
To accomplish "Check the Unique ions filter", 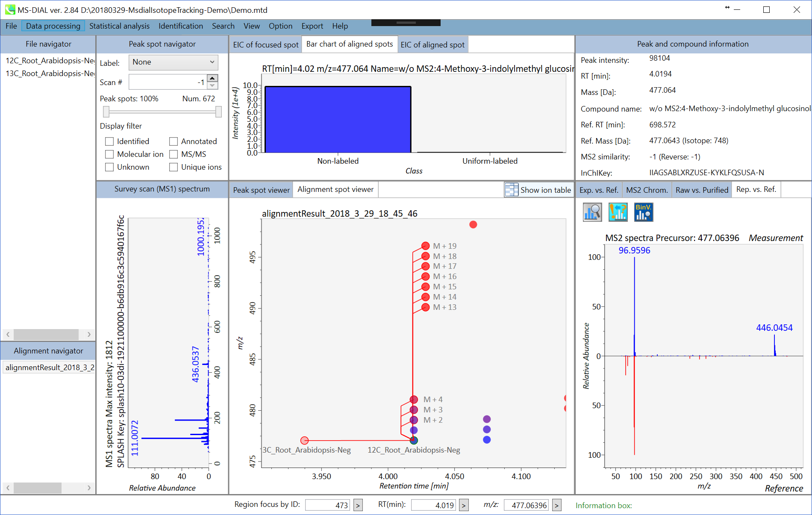I will click(174, 167).
